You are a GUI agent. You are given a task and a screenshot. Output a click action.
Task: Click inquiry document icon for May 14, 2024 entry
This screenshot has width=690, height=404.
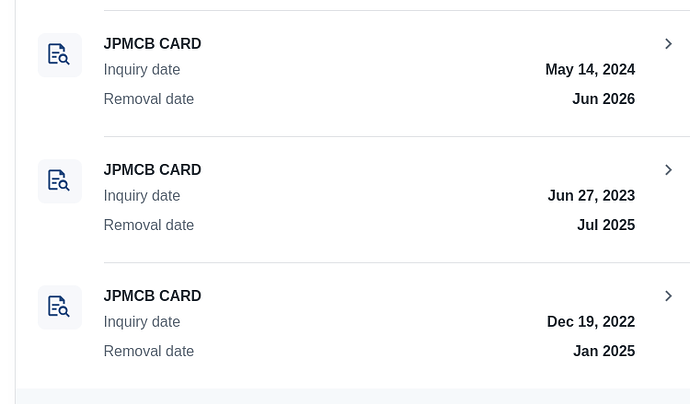pyautogui.click(x=59, y=55)
